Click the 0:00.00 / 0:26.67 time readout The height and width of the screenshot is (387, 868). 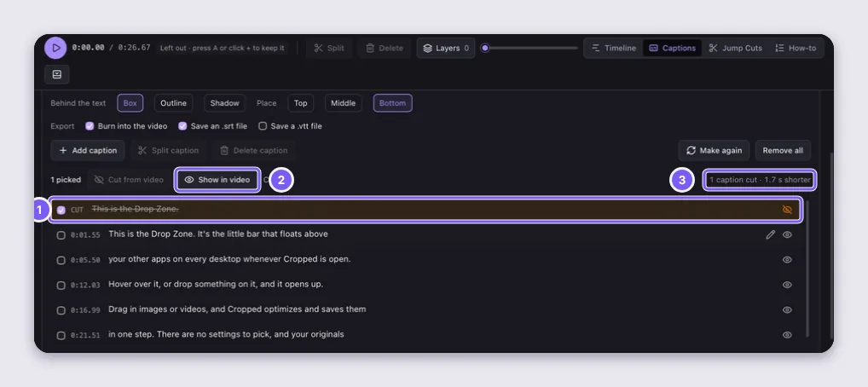click(x=111, y=48)
